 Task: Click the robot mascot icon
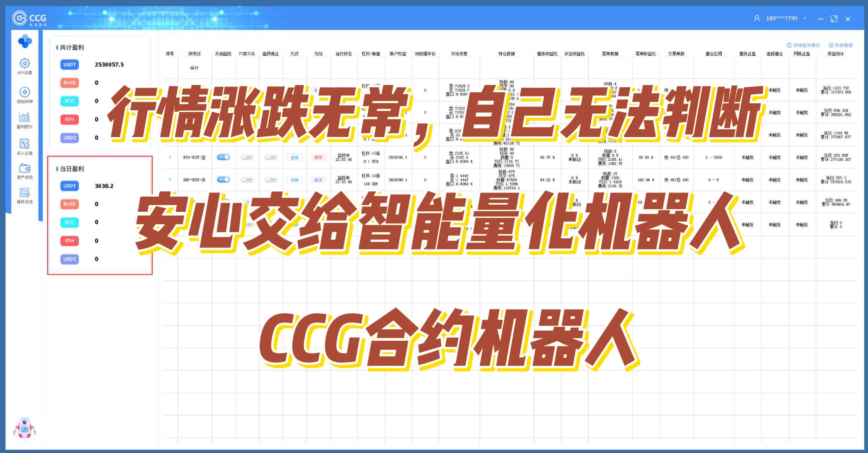pyautogui.click(x=24, y=428)
